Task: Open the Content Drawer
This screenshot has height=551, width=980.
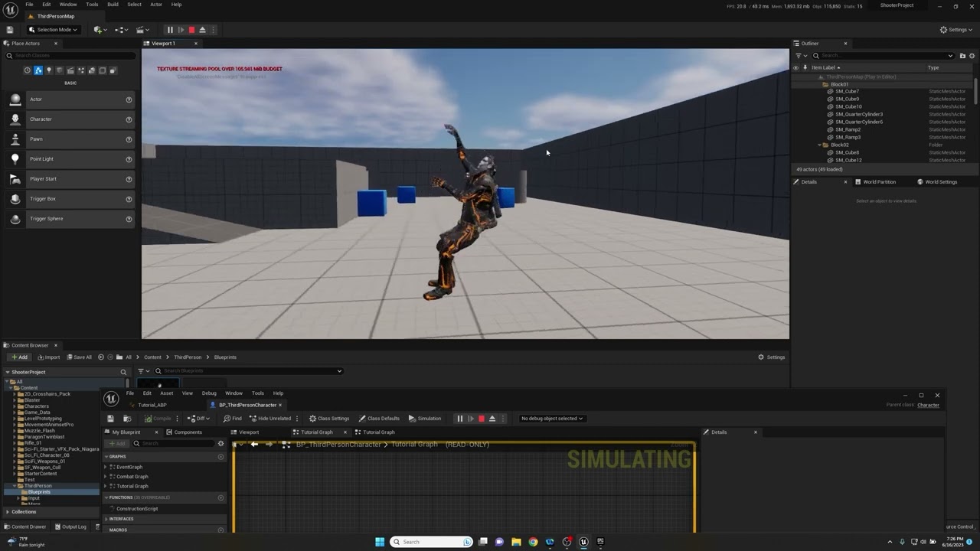Action: coord(24,527)
